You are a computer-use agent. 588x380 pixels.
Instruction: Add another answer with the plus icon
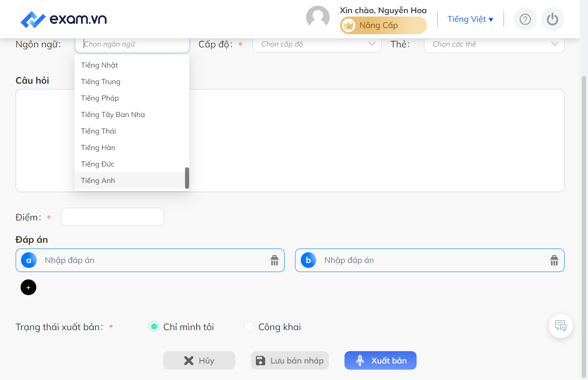(x=28, y=287)
